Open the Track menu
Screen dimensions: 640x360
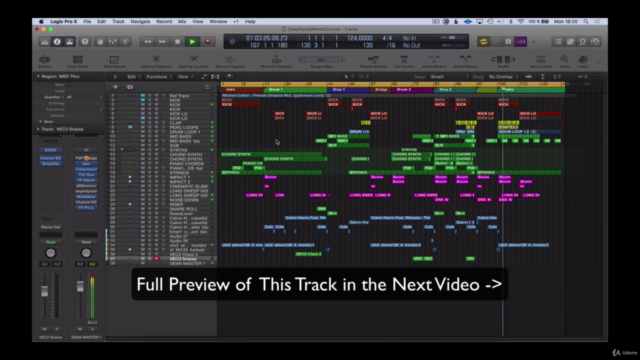coord(118,22)
